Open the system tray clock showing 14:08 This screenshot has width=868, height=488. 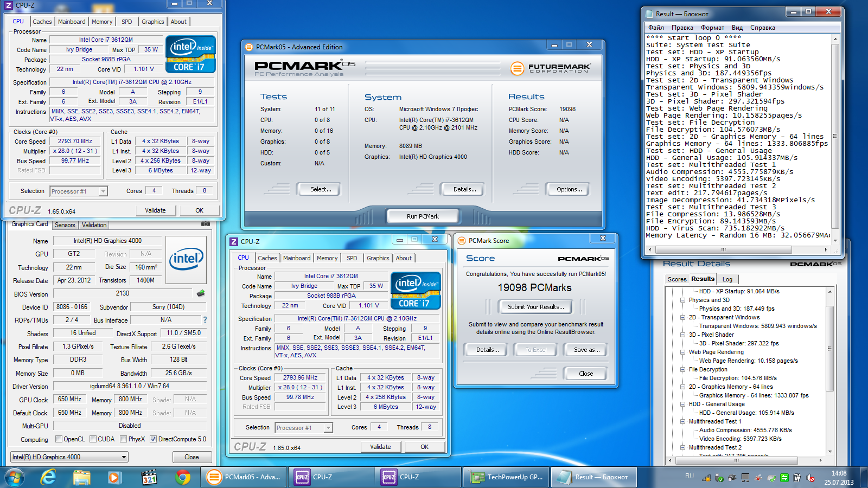[839, 477]
